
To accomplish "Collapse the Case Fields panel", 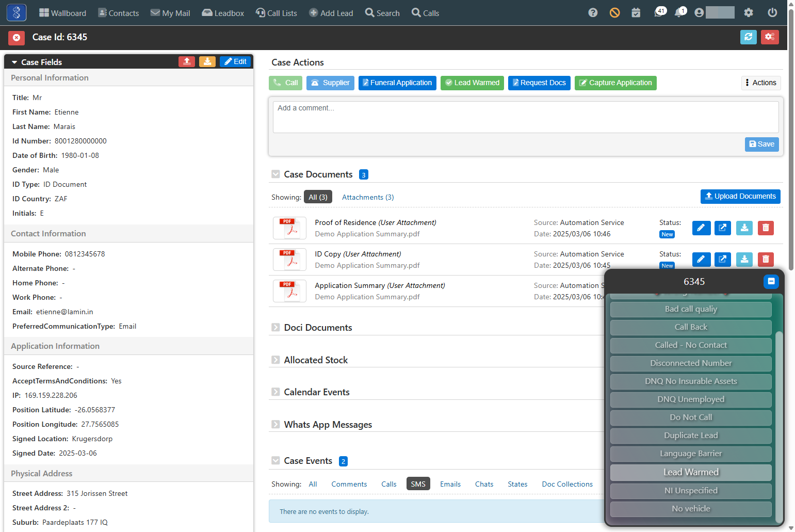I will pos(14,62).
